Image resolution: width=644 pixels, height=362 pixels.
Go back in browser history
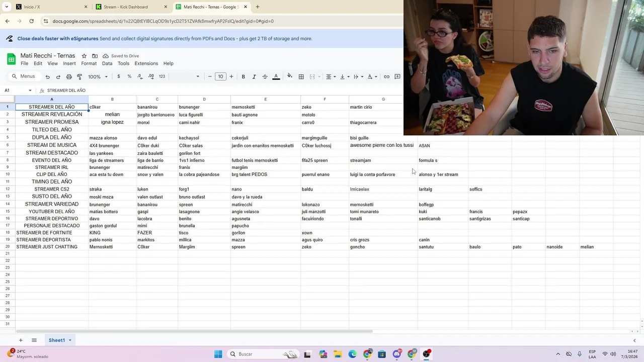click(7, 21)
